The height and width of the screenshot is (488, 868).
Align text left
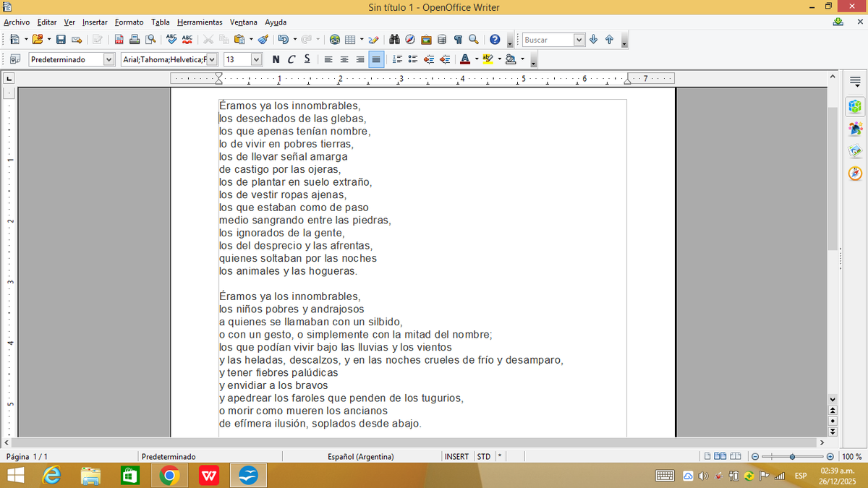[x=328, y=59]
